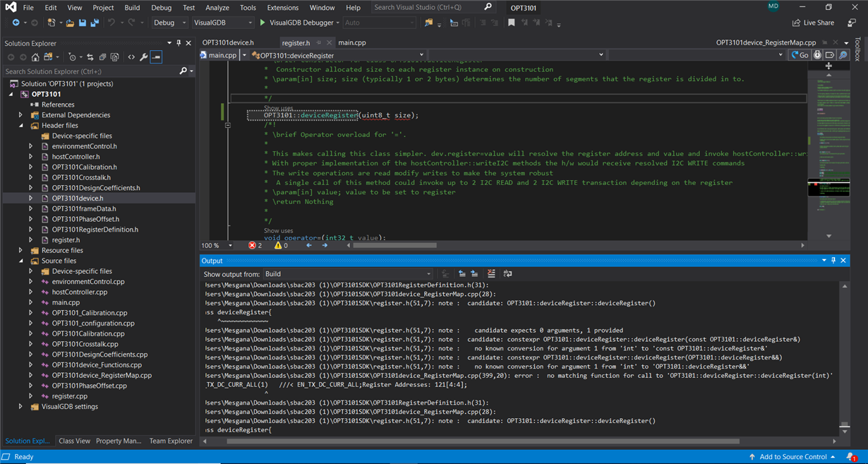Open the Debug configuration dropdown

click(x=169, y=23)
